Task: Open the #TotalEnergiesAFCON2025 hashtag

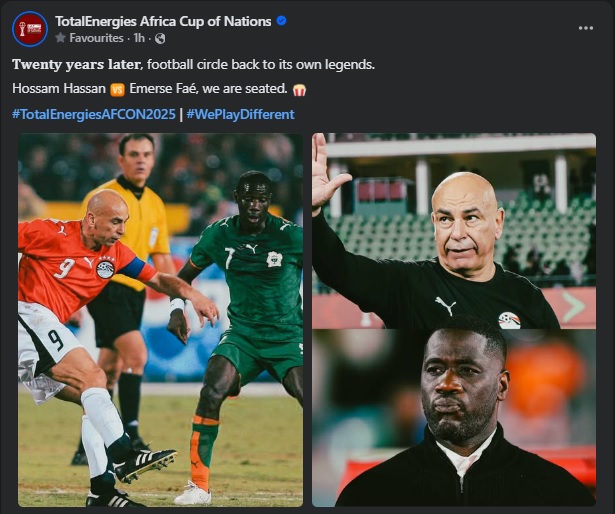Action: (94, 114)
